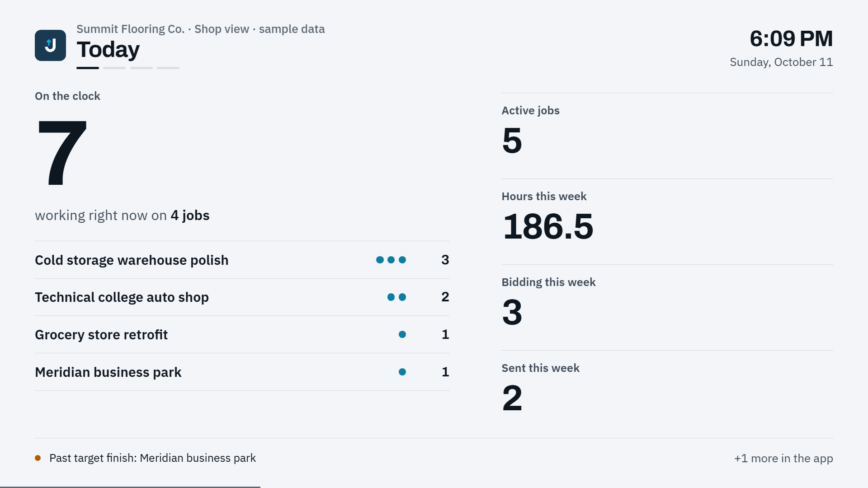Click the 'Today' heading
This screenshot has height=488, width=868.
click(x=108, y=50)
